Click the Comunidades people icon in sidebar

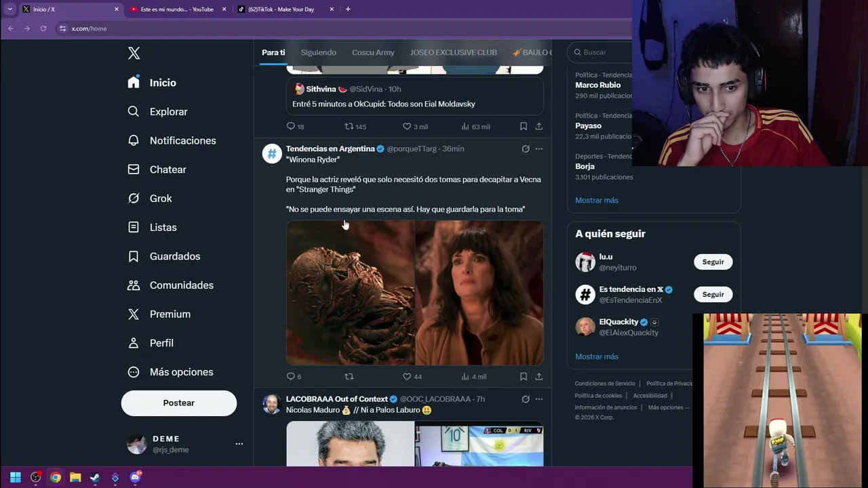click(x=134, y=285)
